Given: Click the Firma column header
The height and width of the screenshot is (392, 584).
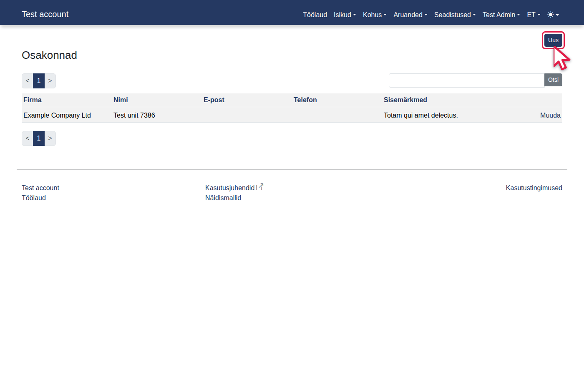Looking at the screenshot, I should pos(33,100).
